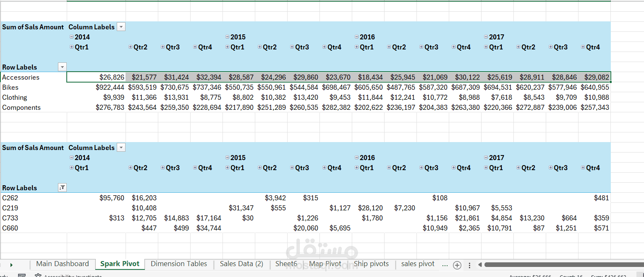
Task: Switch to the Main Dashboard sheet tab
Action: coord(63,264)
